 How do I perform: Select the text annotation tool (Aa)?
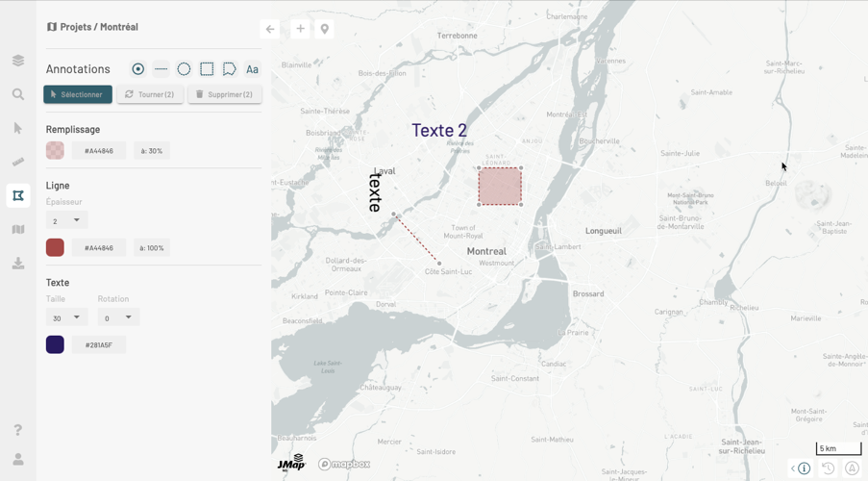click(252, 69)
